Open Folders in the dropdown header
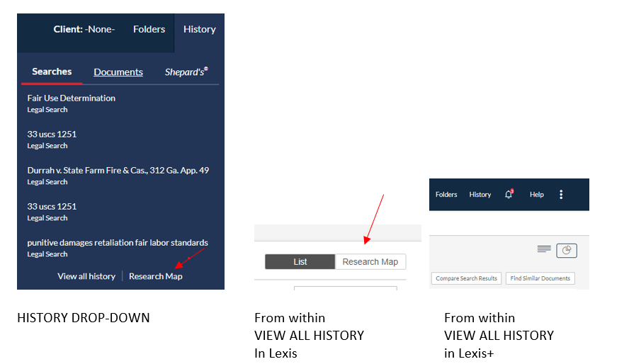The width and height of the screenshot is (629, 364). pyautogui.click(x=149, y=29)
